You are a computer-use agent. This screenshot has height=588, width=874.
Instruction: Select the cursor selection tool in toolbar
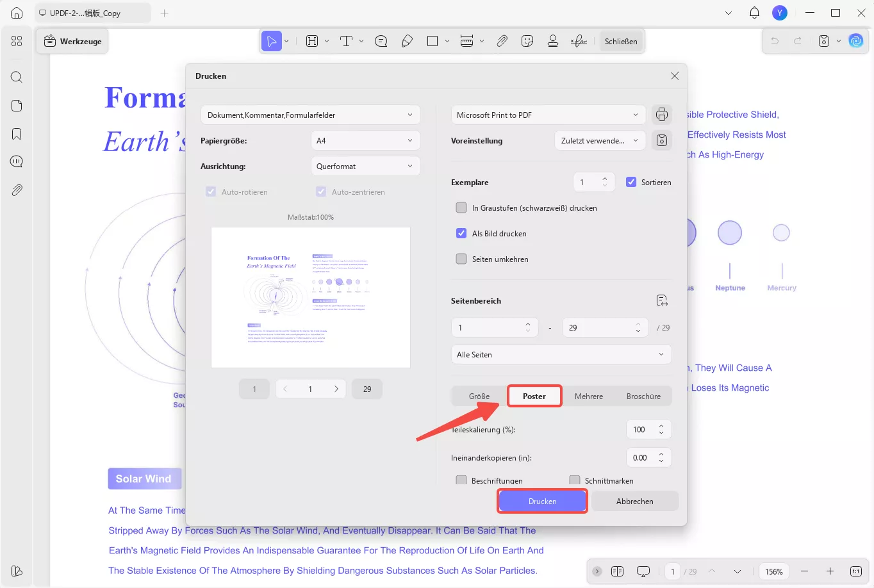click(x=272, y=41)
